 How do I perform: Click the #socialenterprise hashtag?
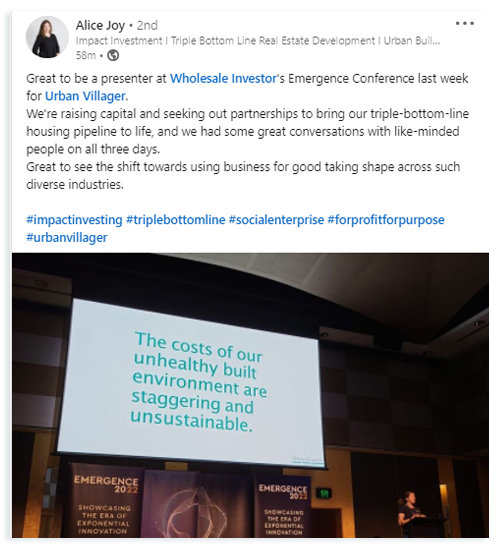tap(276, 220)
